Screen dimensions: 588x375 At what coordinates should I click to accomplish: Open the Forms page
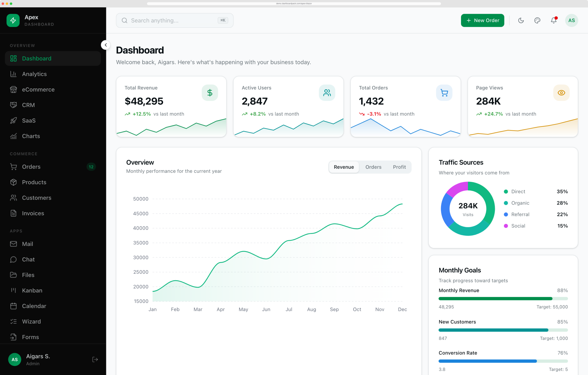pos(53,337)
